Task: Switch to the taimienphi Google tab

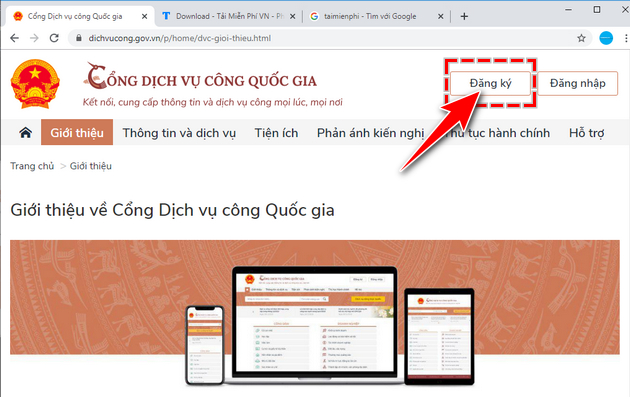Action: [376, 16]
